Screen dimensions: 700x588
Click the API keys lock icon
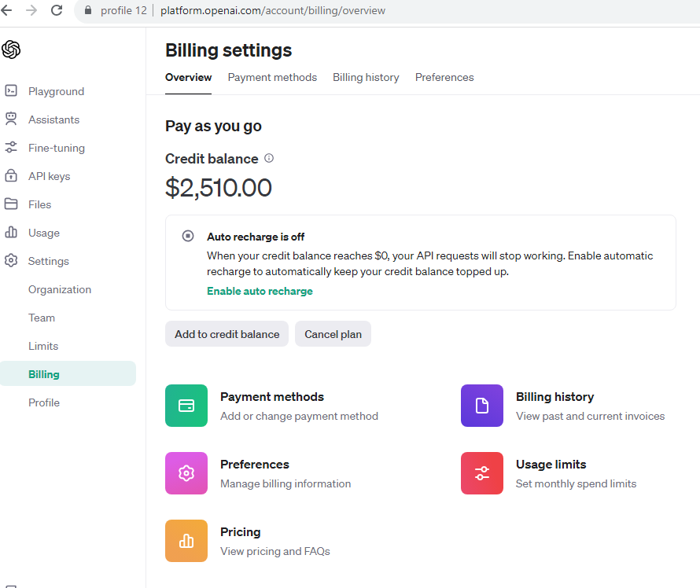(x=11, y=176)
